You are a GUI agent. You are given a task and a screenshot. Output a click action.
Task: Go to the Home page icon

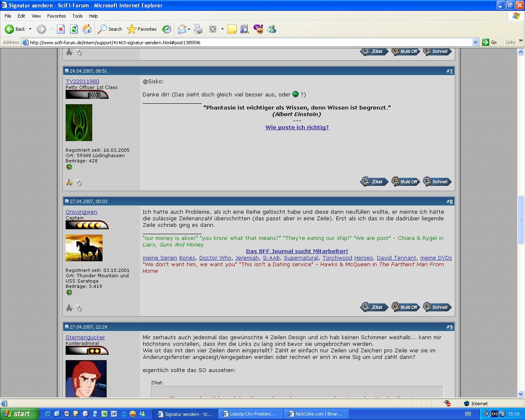(87, 29)
